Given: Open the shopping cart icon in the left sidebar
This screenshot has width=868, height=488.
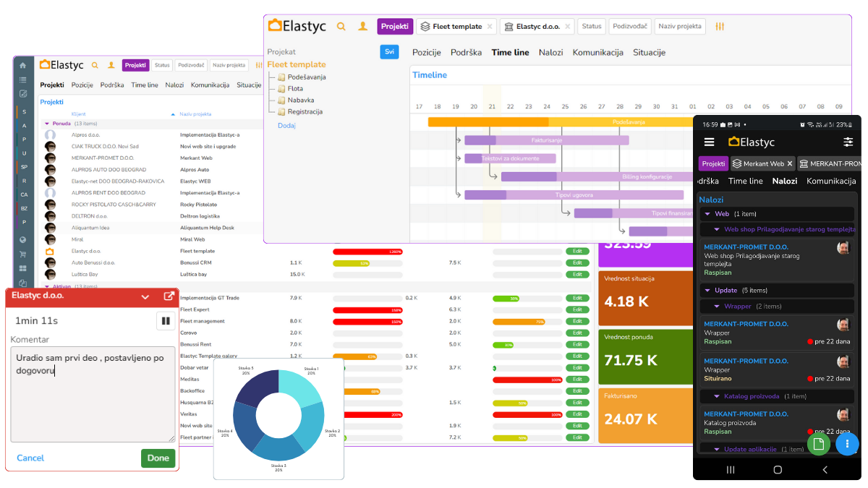Looking at the screenshot, I should pyautogui.click(x=23, y=254).
